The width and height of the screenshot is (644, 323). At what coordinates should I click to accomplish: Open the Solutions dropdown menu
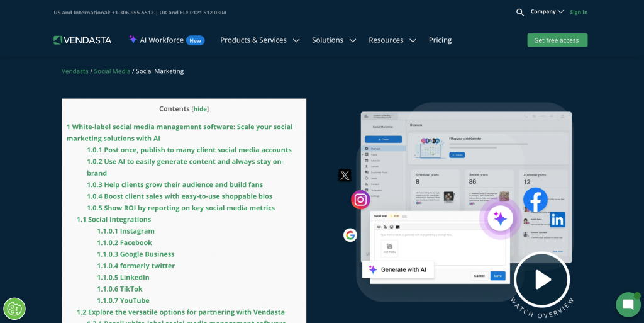334,40
